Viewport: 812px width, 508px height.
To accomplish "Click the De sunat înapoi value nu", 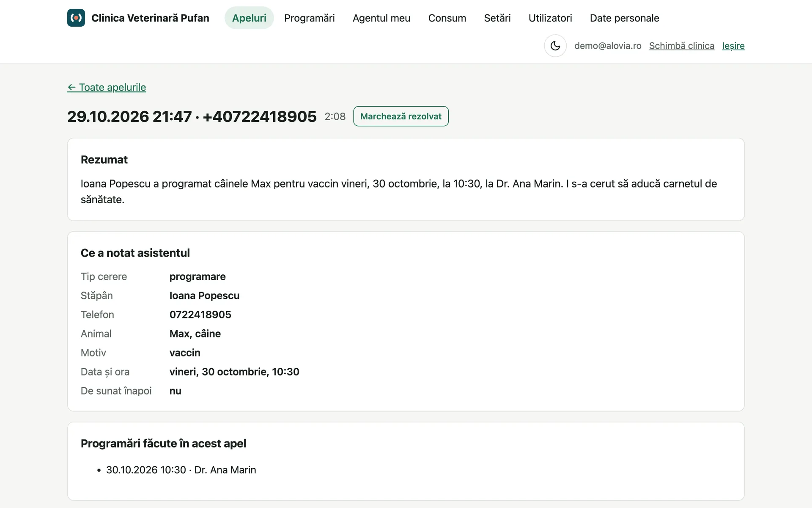I will click(176, 391).
